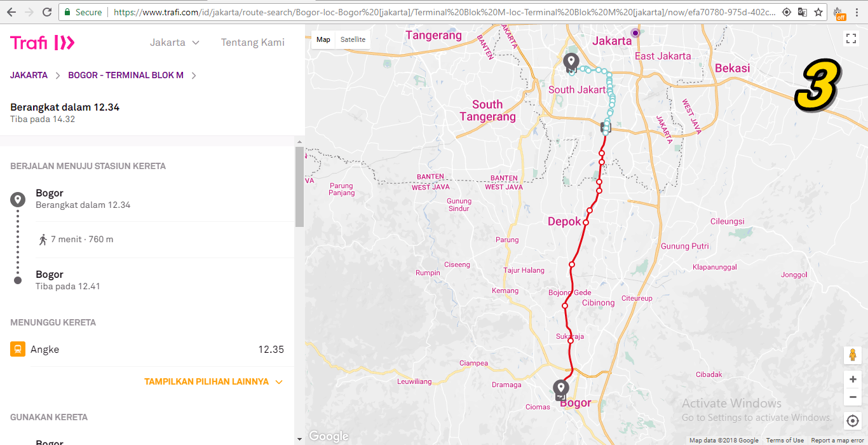
Task: Switch map to Satellite view
Action: pos(353,39)
